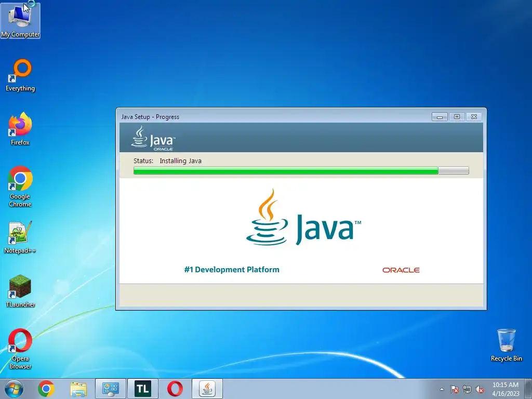Click the Java Setup maximize button

pyautogui.click(x=457, y=117)
